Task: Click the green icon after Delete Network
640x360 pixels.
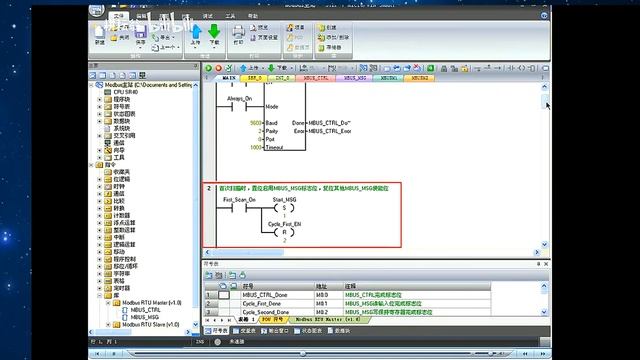Action: point(430,68)
